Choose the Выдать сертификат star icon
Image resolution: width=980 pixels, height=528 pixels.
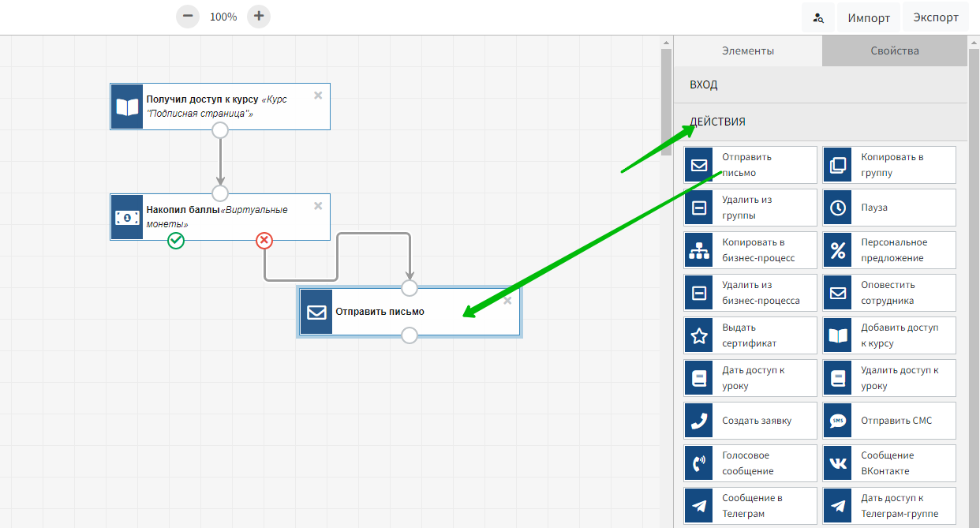pos(698,335)
